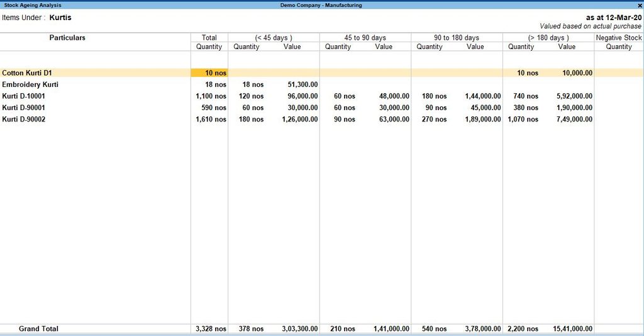This screenshot has height=336, width=644.
Task: Click Kurti D-10001 value 48,000.00
Action: coord(394,96)
